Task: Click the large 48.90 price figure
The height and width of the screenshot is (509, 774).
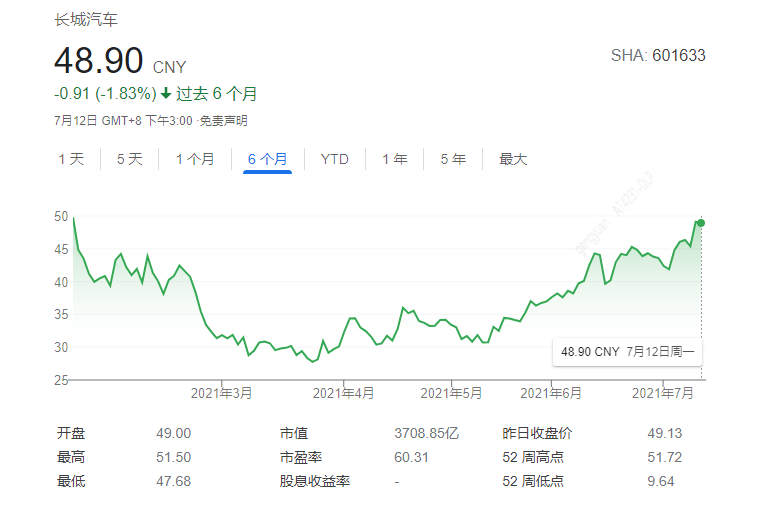Action: pos(99,61)
